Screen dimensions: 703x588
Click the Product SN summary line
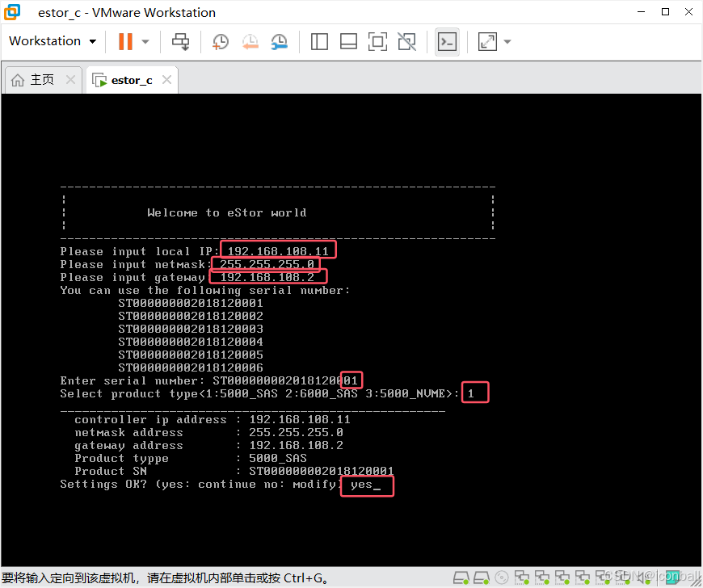(234, 472)
